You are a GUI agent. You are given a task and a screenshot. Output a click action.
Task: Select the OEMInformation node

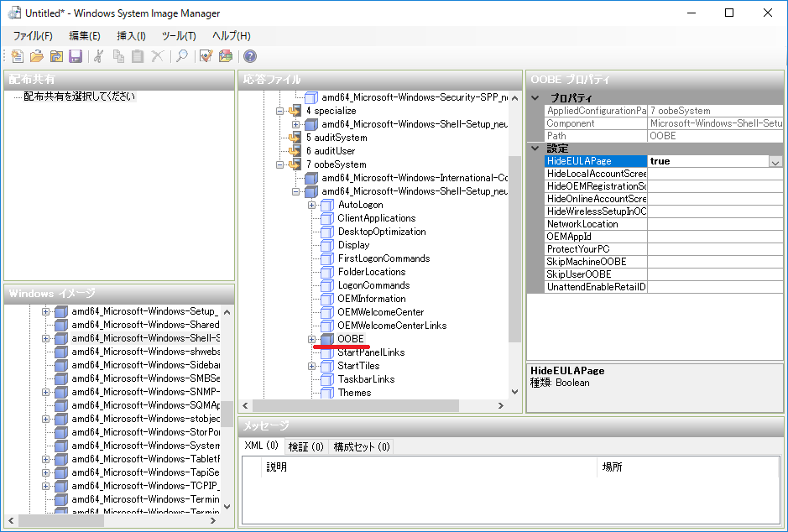[x=372, y=299]
